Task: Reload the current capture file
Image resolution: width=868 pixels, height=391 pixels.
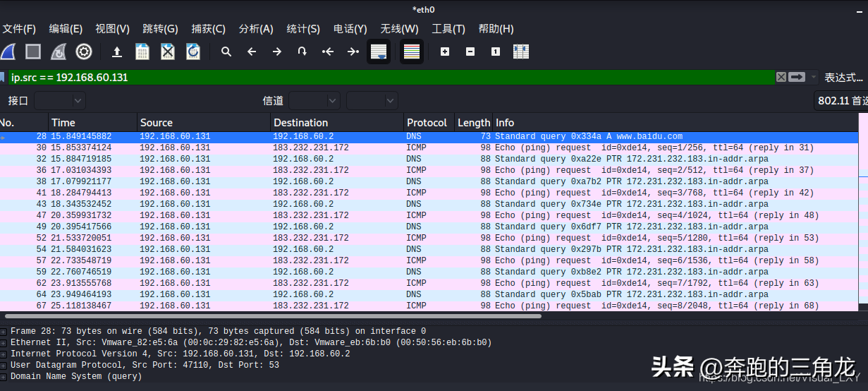Action: tap(192, 52)
